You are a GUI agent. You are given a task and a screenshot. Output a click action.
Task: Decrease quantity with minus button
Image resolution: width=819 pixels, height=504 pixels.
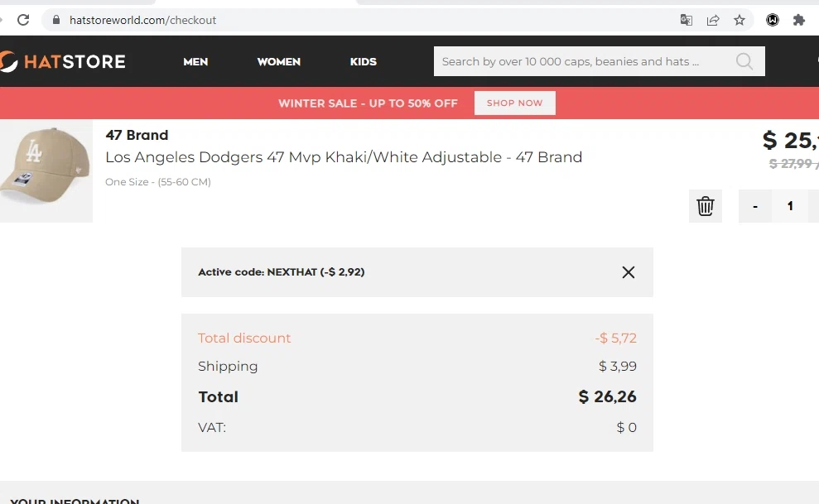click(755, 206)
